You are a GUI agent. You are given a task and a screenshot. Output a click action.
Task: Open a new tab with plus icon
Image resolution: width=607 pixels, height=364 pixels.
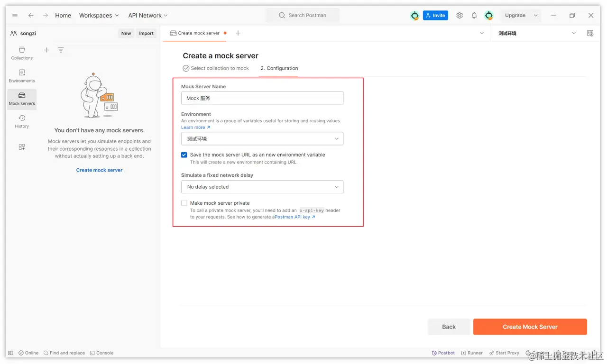[x=238, y=33]
